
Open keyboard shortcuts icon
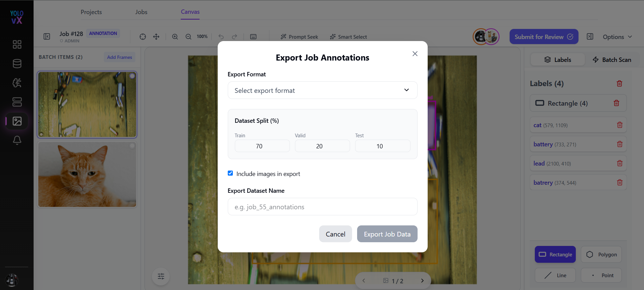[x=253, y=37]
